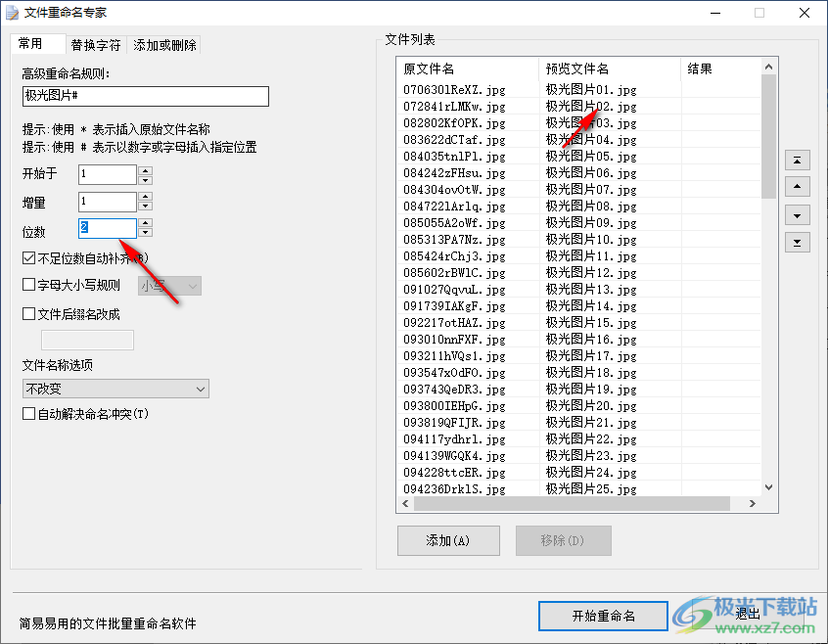Select file 085424rChj3.jpg
This screenshot has height=644, width=828.
[x=455, y=256]
